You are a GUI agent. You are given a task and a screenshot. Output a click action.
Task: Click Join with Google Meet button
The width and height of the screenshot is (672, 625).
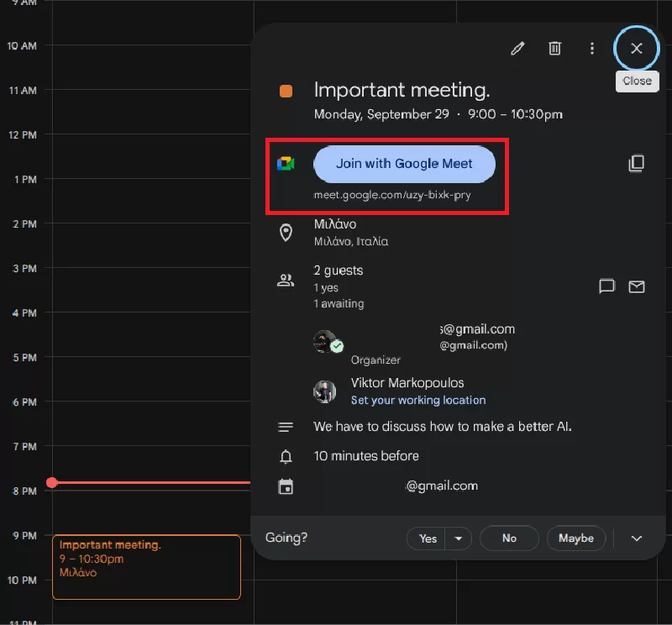coord(404,164)
